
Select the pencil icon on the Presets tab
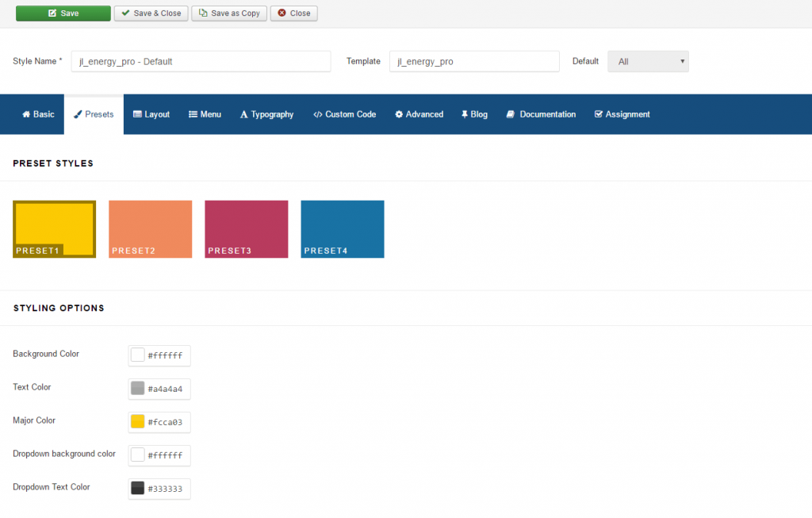[x=79, y=113]
